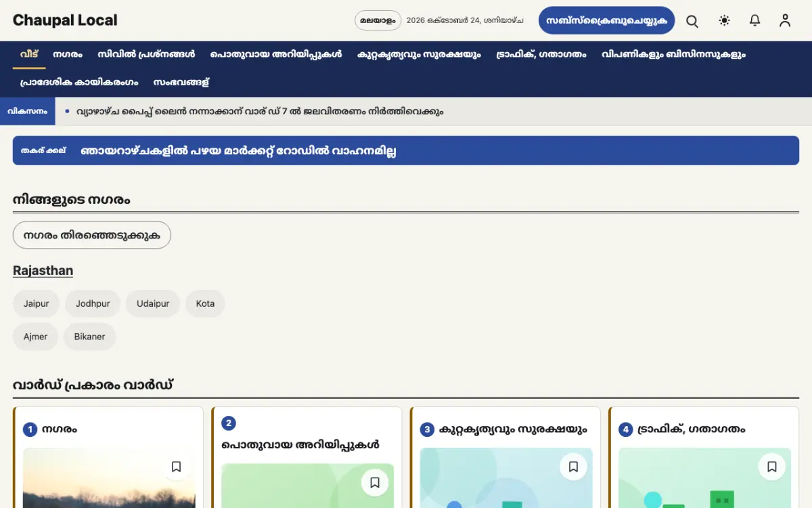Screen dimensions: 812x508
Task: Open the നഗരം navigation tab
Action: coord(68,55)
